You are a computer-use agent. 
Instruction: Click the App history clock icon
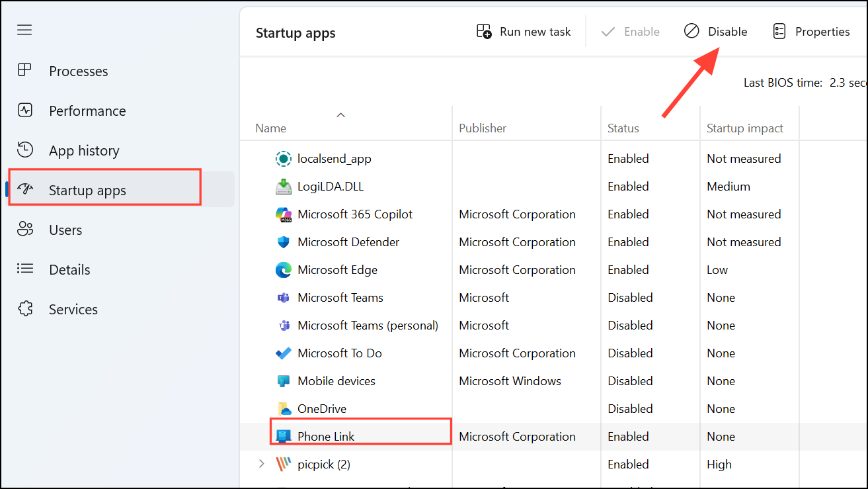pyautogui.click(x=24, y=150)
